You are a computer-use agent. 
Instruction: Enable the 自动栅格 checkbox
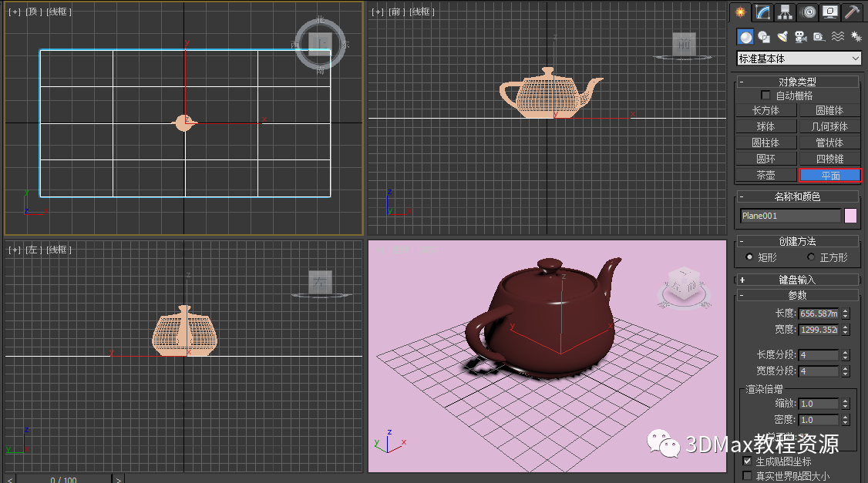coord(765,96)
